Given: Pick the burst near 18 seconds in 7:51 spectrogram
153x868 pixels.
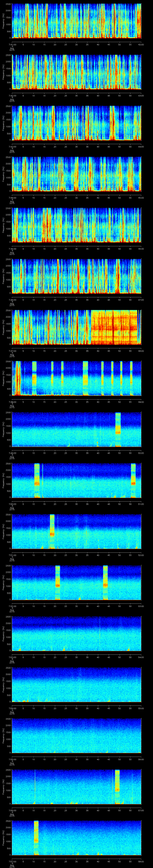Looking at the screenshot, I should pos(52,531).
